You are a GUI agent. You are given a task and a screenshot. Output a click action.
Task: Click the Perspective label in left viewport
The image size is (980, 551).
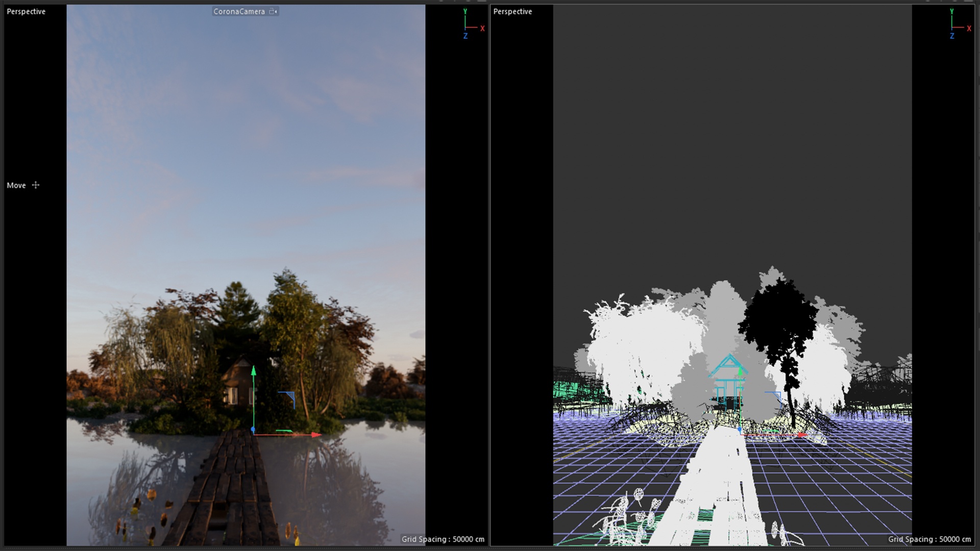pos(26,11)
